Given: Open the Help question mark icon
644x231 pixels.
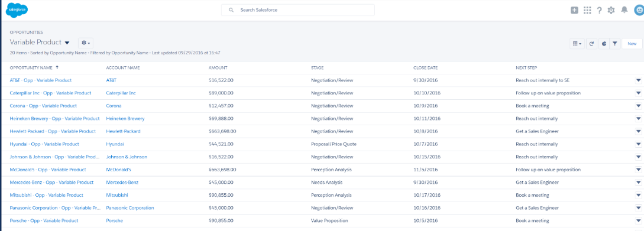Looking at the screenshot, I should click(x=599, y=10).
